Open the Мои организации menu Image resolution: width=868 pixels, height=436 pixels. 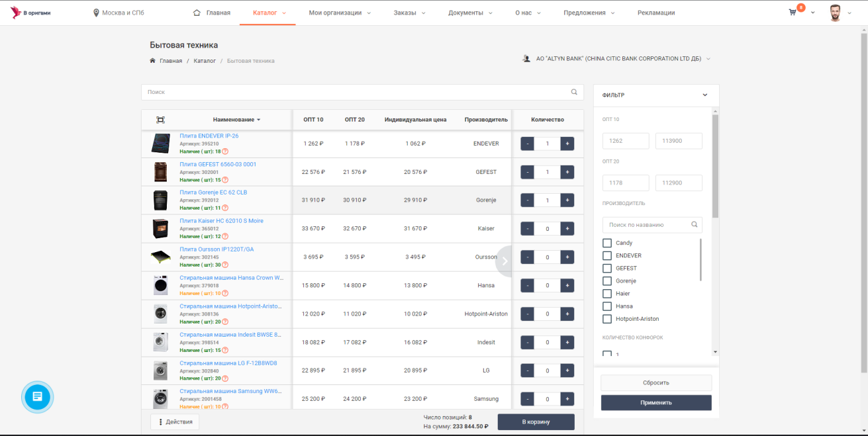pos(340,13)
